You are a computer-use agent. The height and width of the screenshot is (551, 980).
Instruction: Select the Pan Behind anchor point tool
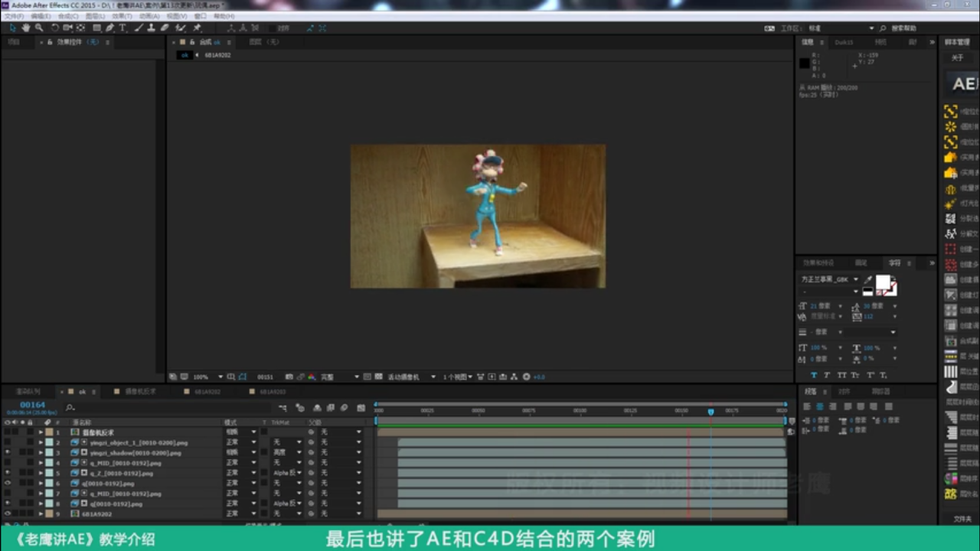[x=80, y=28]
